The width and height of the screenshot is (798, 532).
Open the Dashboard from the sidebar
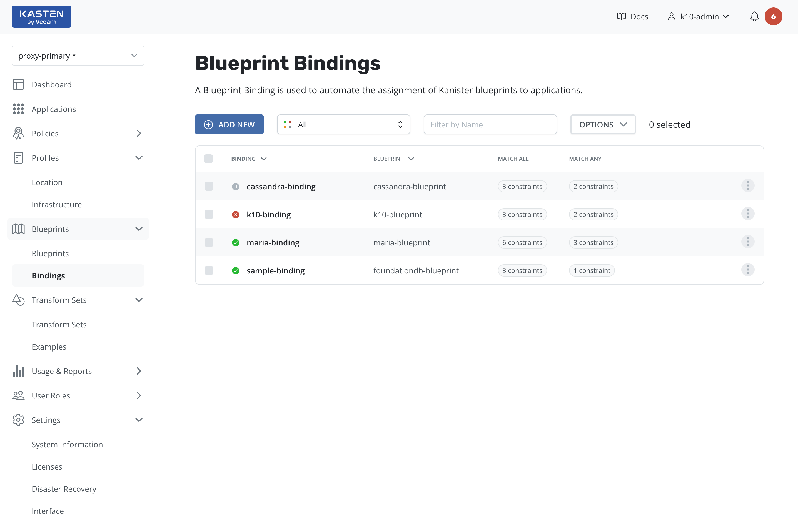tap(52, 84)
